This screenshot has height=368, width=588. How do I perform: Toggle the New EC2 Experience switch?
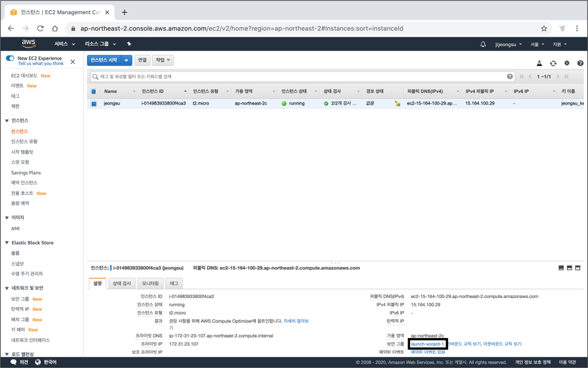click(10, 58)
